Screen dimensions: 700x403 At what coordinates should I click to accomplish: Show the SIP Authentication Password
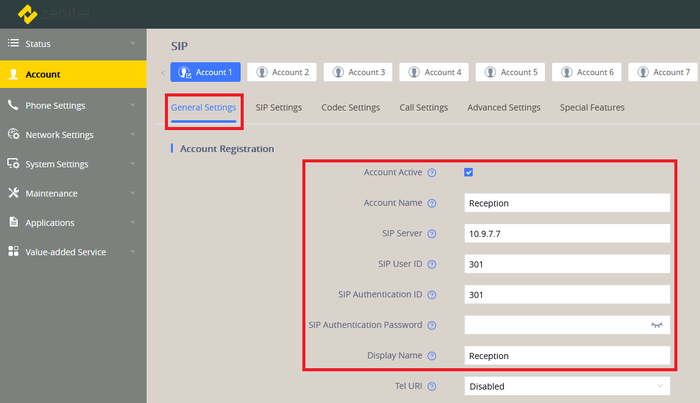point(657,325)
